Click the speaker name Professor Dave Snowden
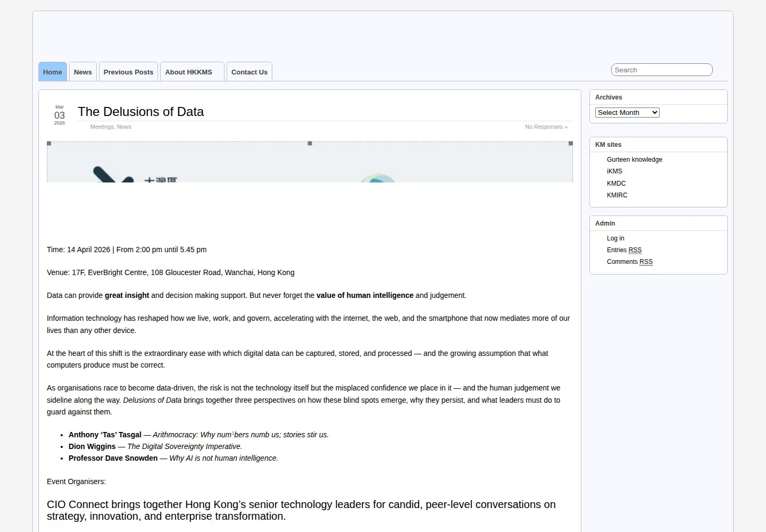 pyautogui.click(x=113, y=458)
